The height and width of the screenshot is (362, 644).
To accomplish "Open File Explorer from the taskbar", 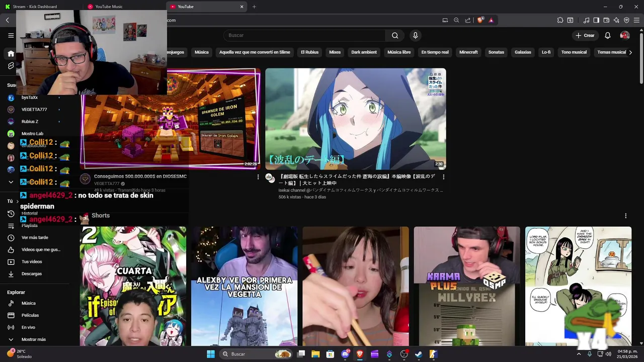I will (x=315, y=354).
